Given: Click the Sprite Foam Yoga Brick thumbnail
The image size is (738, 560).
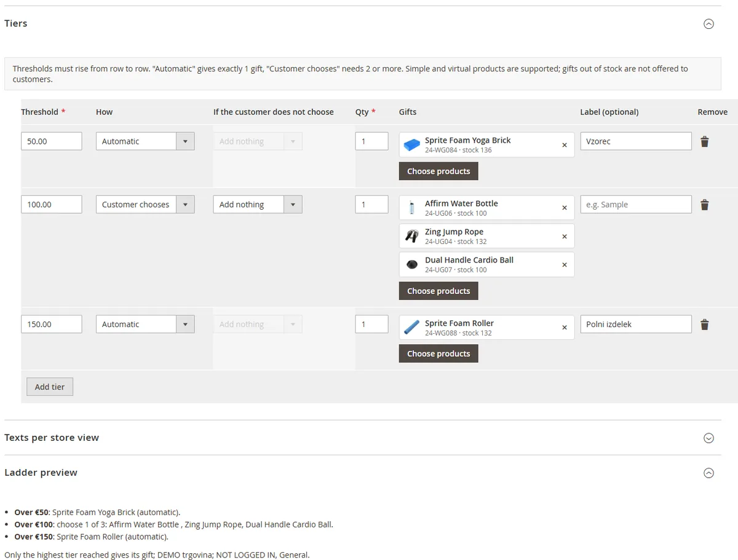Looking at the screenshot, I should pyautogui.click(x=411, y=145).
